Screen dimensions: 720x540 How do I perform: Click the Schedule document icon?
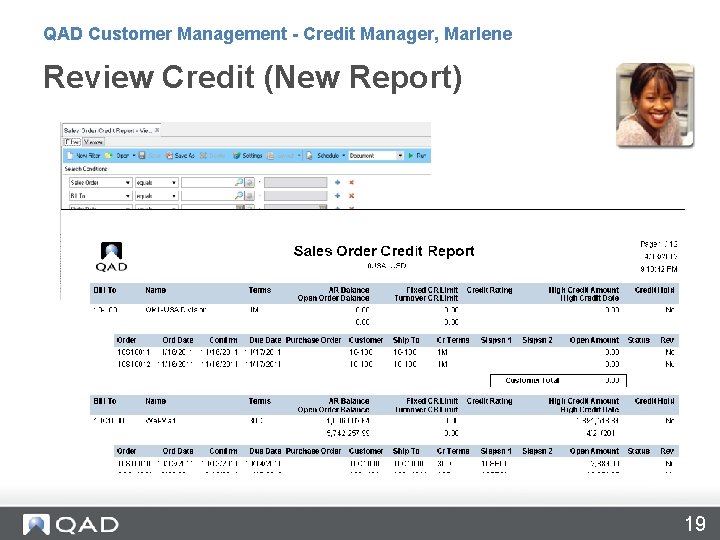tap(309, 156)
